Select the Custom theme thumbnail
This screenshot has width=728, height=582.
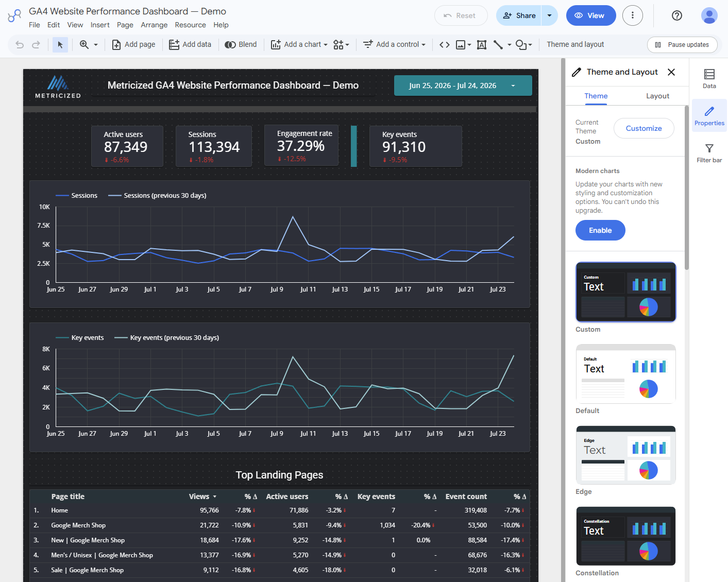pyautogui.click(x=626, y=292)
